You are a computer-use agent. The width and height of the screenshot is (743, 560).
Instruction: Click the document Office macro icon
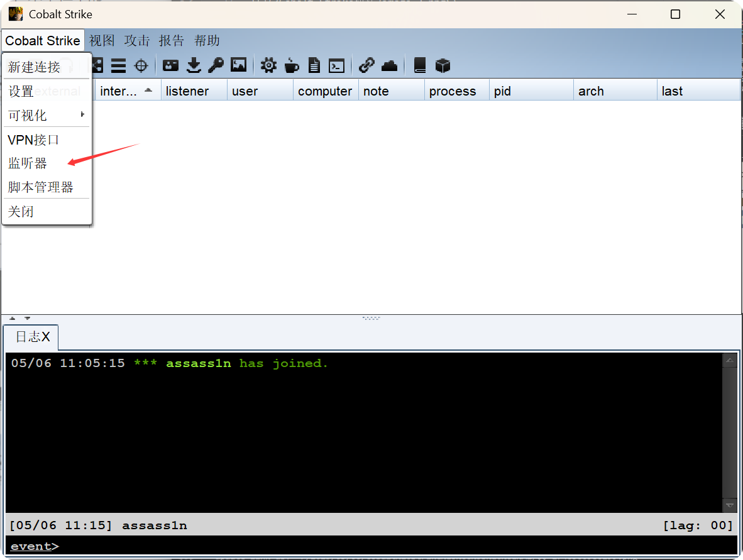[x=314, y=65]
